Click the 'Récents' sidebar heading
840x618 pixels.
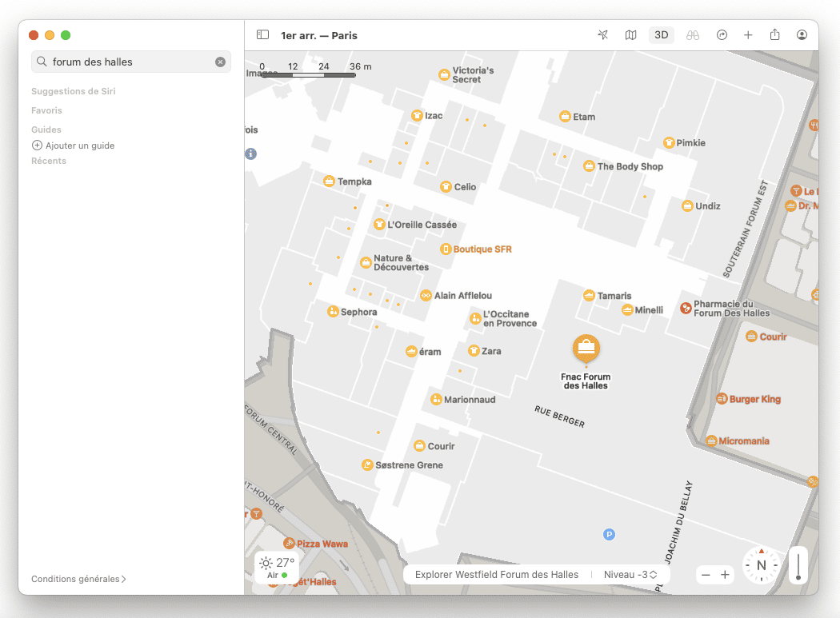click(49, 161)
